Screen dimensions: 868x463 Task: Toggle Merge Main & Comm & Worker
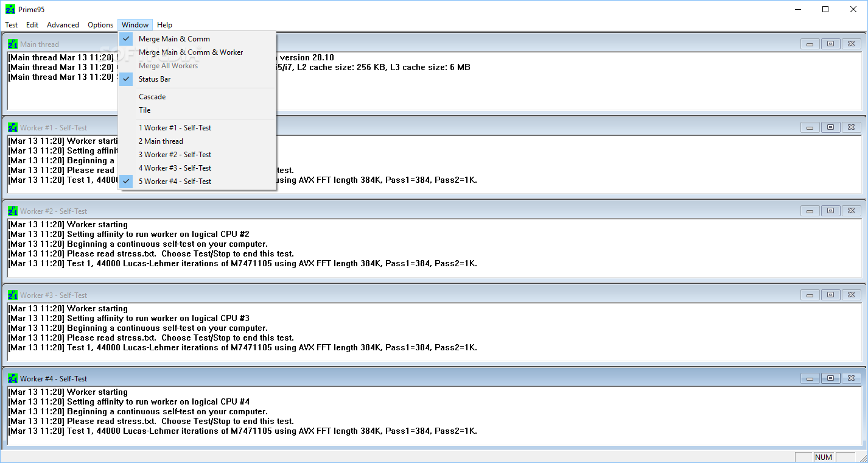point(197,52)
